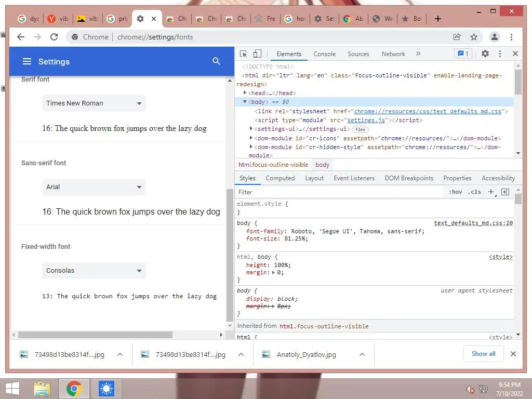The height and width of the screenshot is (399, 532).
Task: Open the Computed pane tab
Action: (x=280, y=178)
